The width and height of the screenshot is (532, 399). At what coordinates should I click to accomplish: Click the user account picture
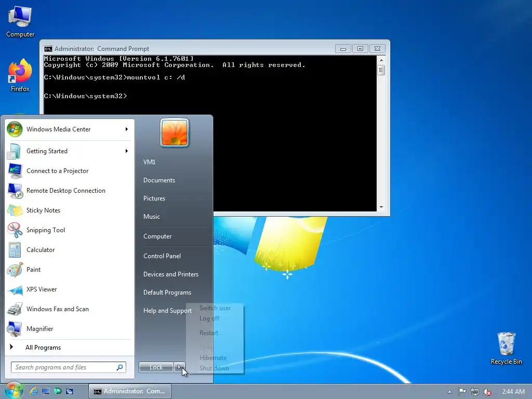pyautogui.click(x=175, y=132)
